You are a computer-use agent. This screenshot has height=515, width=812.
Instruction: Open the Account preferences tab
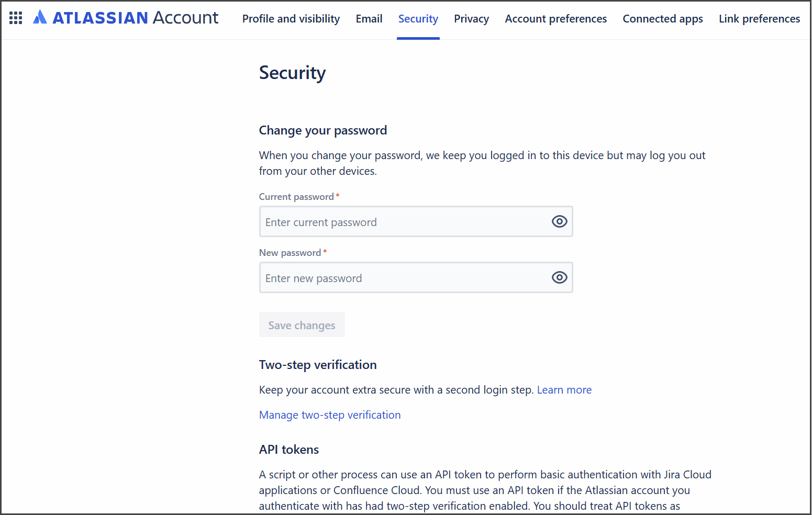pos(555,19)
